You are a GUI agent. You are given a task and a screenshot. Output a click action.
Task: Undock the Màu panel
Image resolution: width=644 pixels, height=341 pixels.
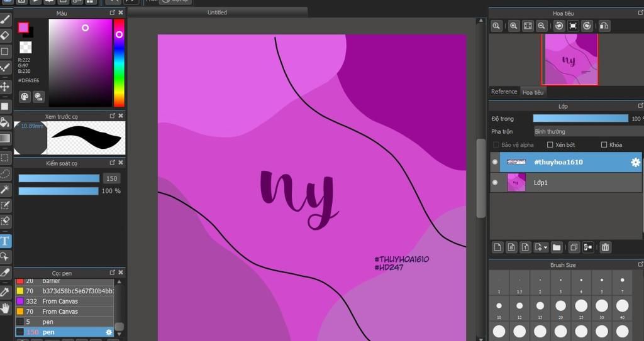click(x=113, y=13)
